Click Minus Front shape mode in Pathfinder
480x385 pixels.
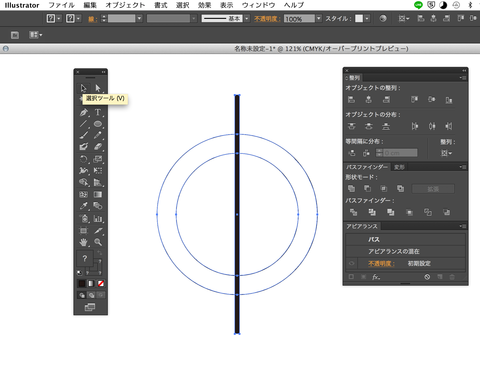pos(367,188)
